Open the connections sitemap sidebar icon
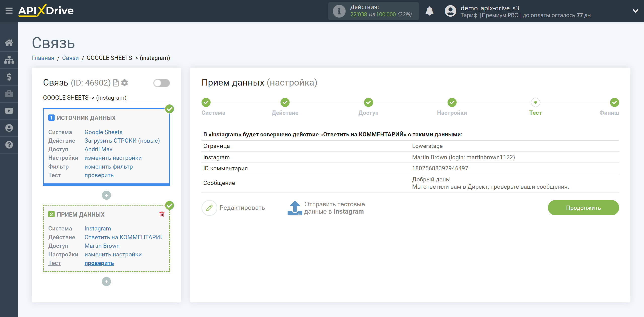The height and width of the screenshot is (317, 644). (x=9, y=60)
